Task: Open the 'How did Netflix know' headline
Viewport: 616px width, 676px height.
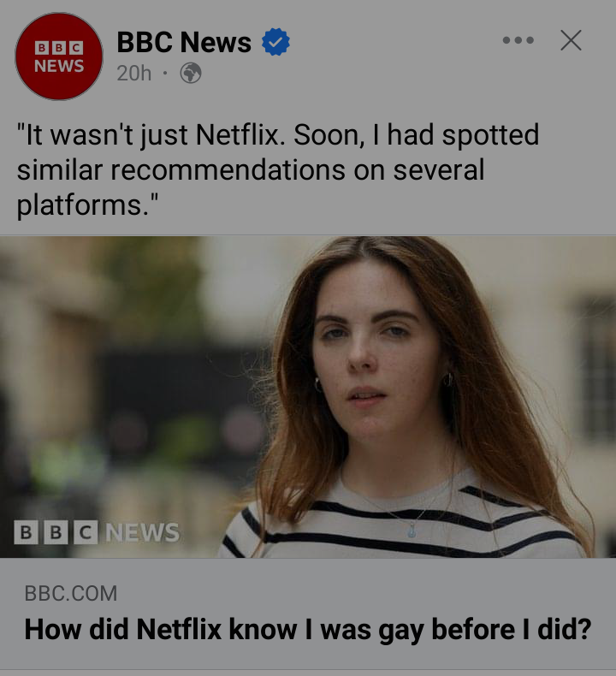Action: click(308, 629)
